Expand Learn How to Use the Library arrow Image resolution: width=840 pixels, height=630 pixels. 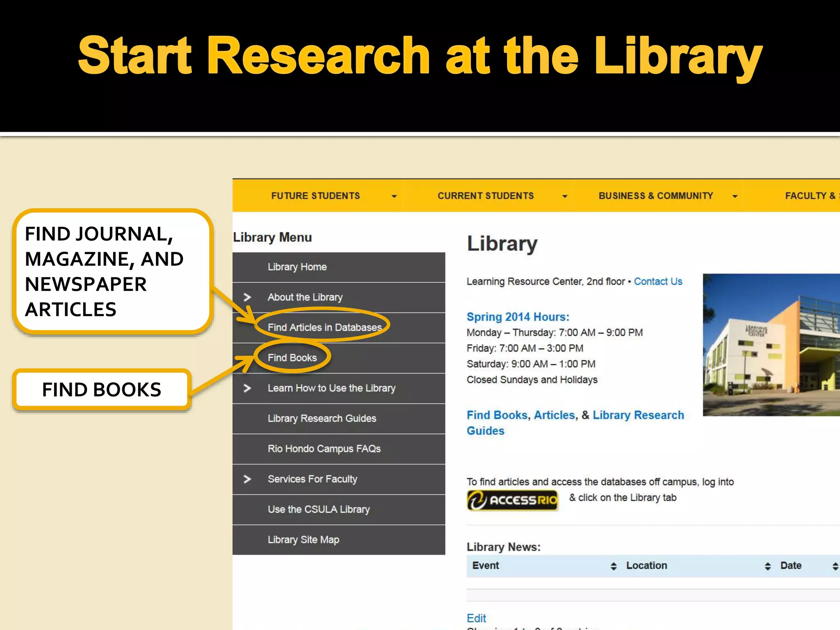(247, 388)
